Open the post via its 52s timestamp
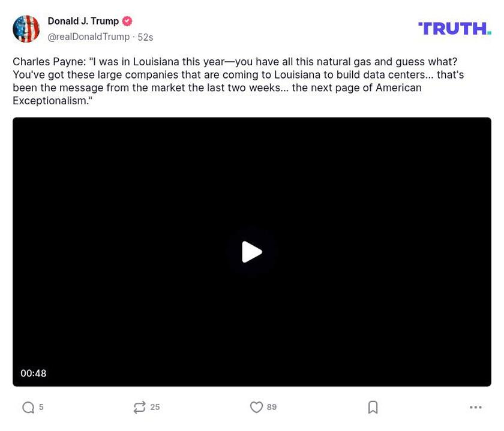 click(x=146, y=36)
